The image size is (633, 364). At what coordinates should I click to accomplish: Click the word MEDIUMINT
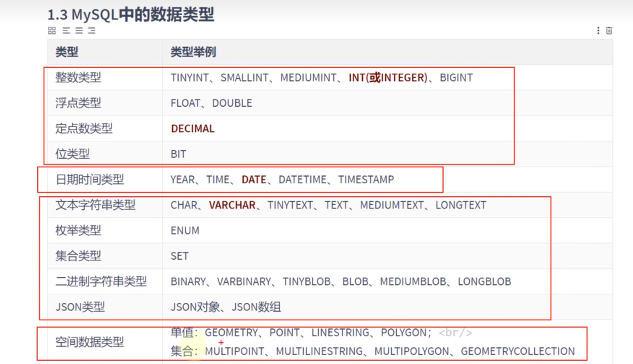308,78
